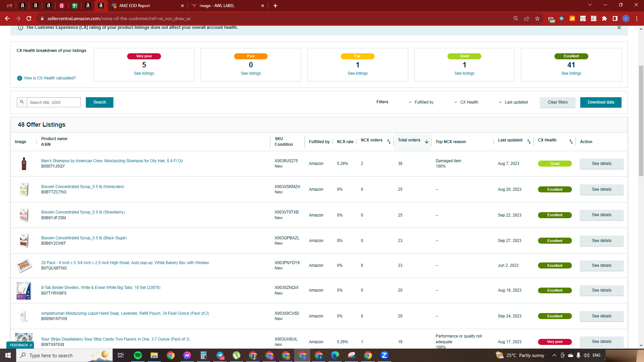
Task: Dismiss the CX rating info banner
Action: (619, 28)
